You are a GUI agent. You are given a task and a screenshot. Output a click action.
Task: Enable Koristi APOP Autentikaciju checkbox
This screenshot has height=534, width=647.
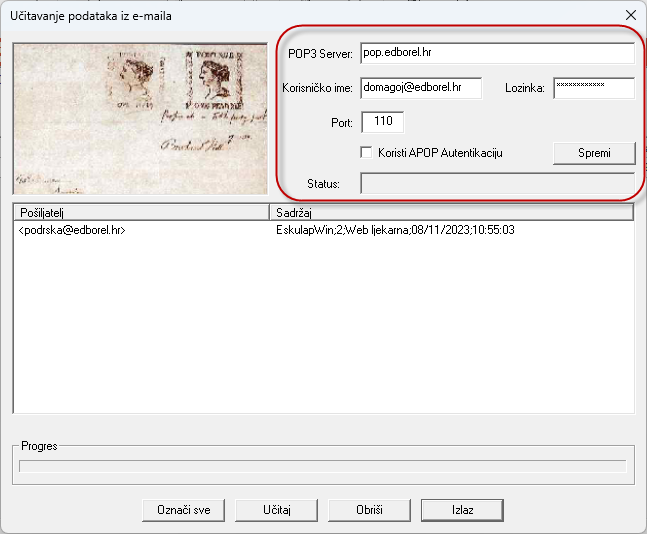pyautogui.click(x=367, y=153)
